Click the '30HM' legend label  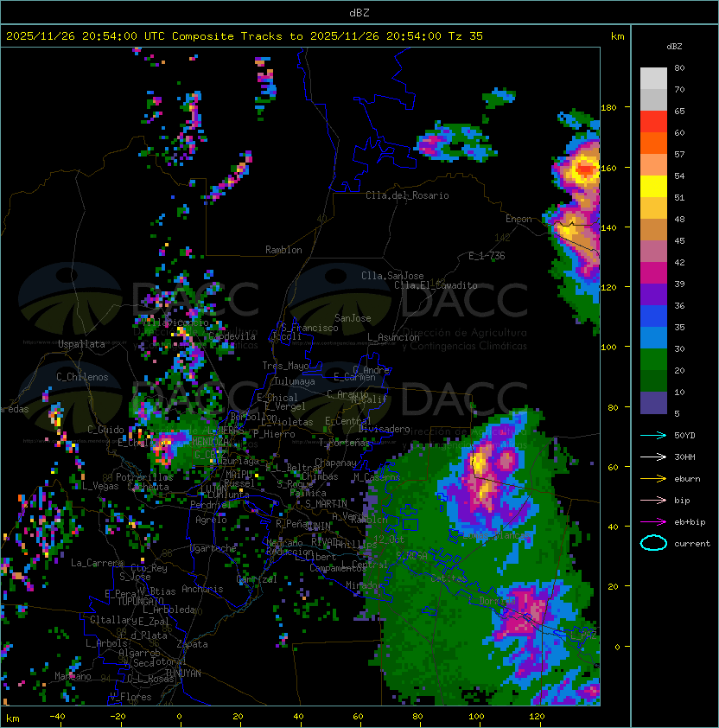(x=684, y=457)
